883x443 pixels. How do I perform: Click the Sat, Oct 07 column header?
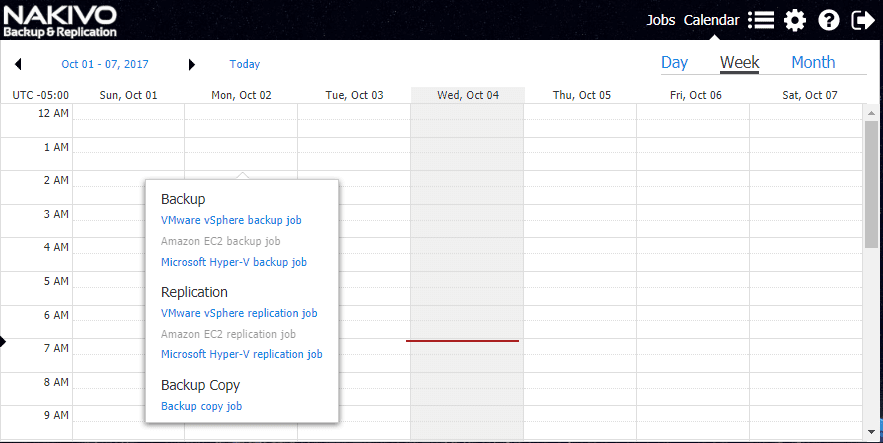[810, 95]
